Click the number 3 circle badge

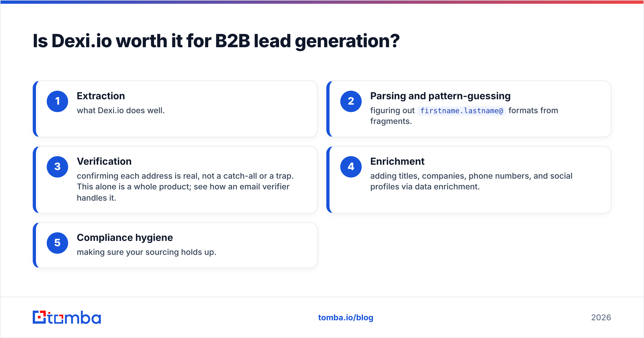pyautogui.click(x=57, y=167)
